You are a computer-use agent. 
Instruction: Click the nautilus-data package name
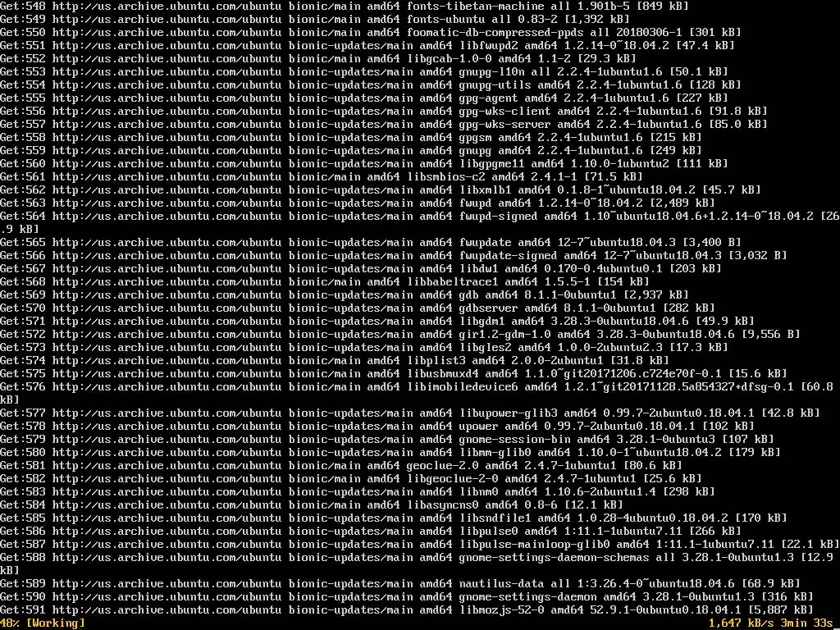pos(501,584)
